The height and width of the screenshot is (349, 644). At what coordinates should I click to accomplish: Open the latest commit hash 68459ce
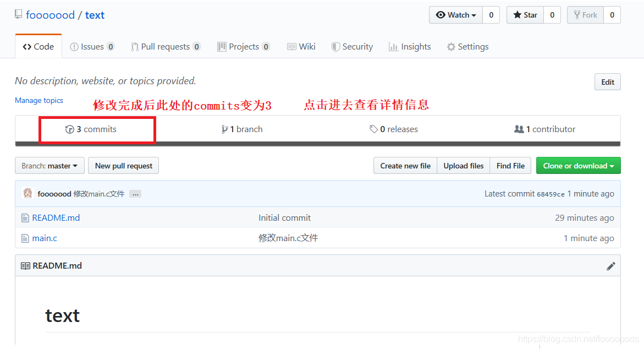551,194
